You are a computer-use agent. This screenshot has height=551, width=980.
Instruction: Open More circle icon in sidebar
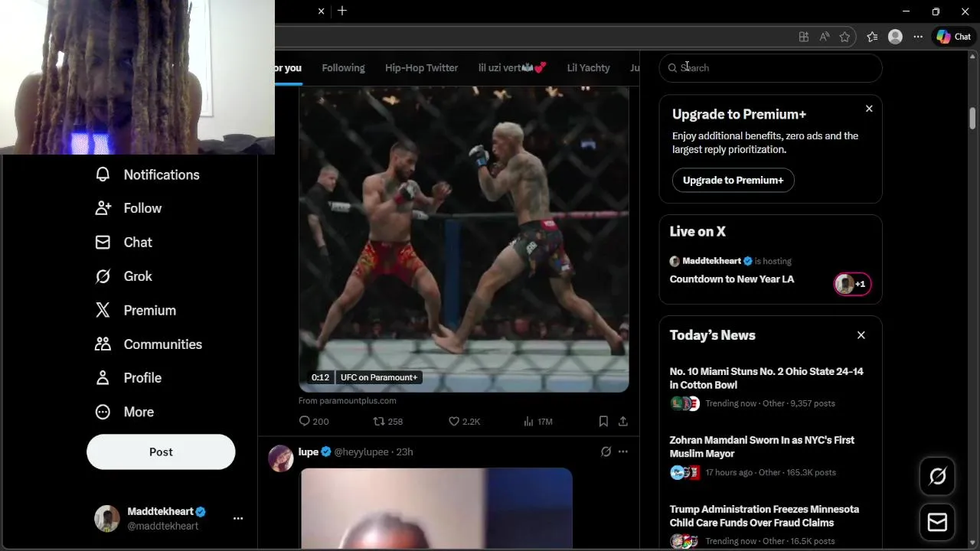[103, 412]
